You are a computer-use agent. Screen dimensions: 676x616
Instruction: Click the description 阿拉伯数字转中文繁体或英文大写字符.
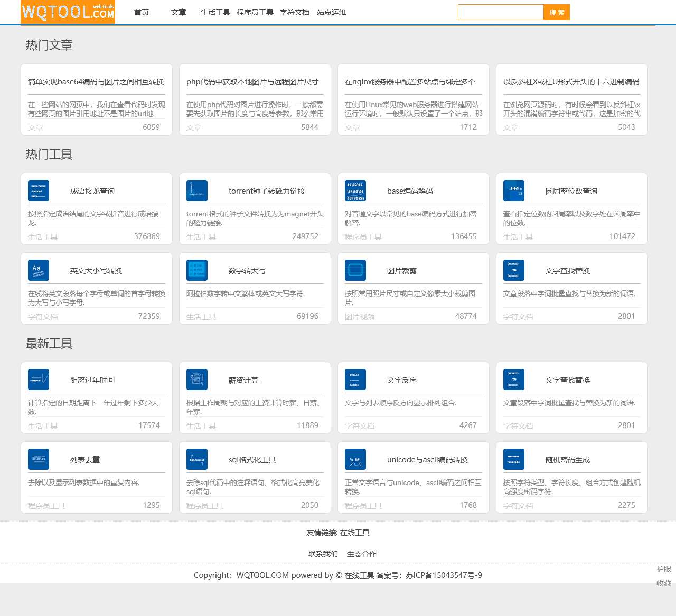246,293
